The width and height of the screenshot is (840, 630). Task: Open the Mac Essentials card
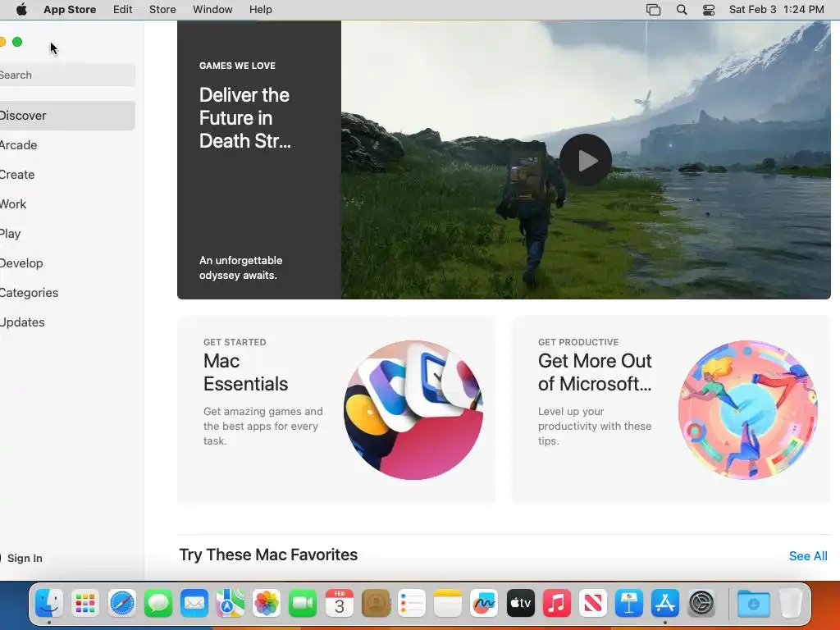[336, 410]
